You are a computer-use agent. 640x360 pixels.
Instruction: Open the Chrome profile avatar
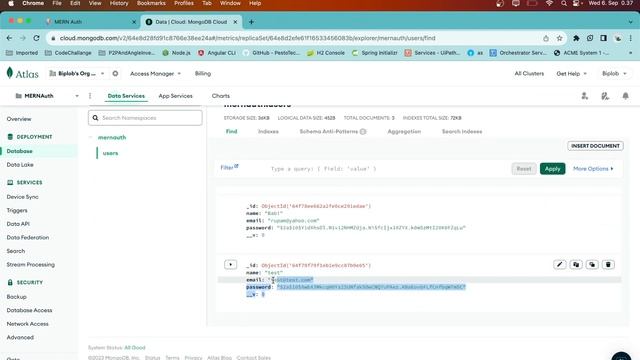(618, 38)
